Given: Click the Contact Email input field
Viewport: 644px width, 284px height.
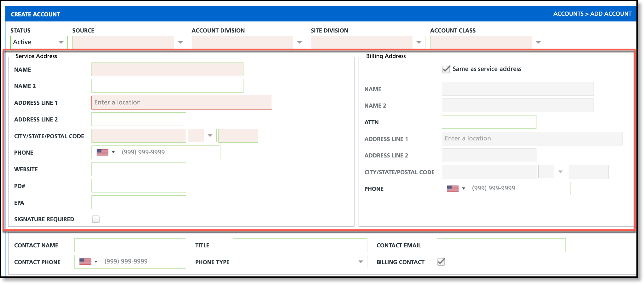Looking at the screenshot, I should pos(501,245).
